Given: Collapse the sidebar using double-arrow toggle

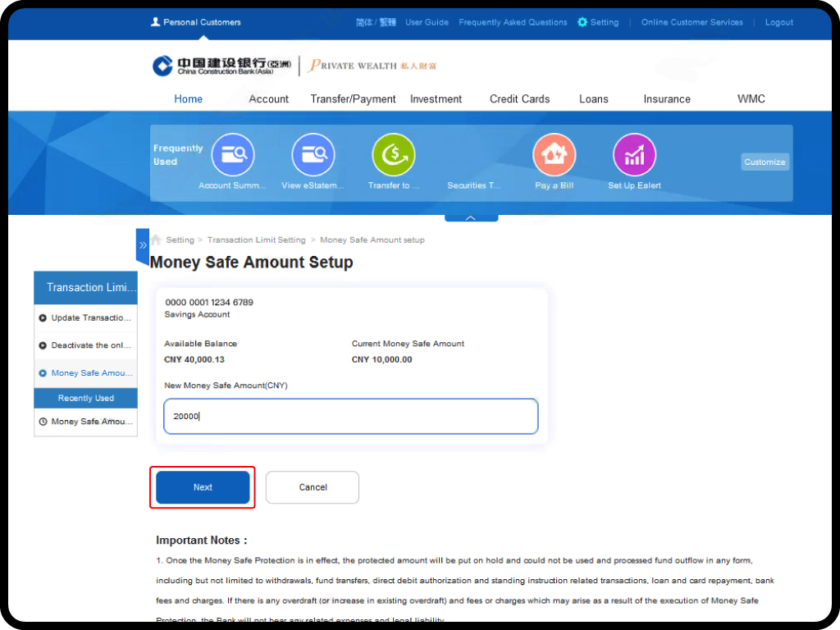Looking at the screenshot, I should point(143,245).
